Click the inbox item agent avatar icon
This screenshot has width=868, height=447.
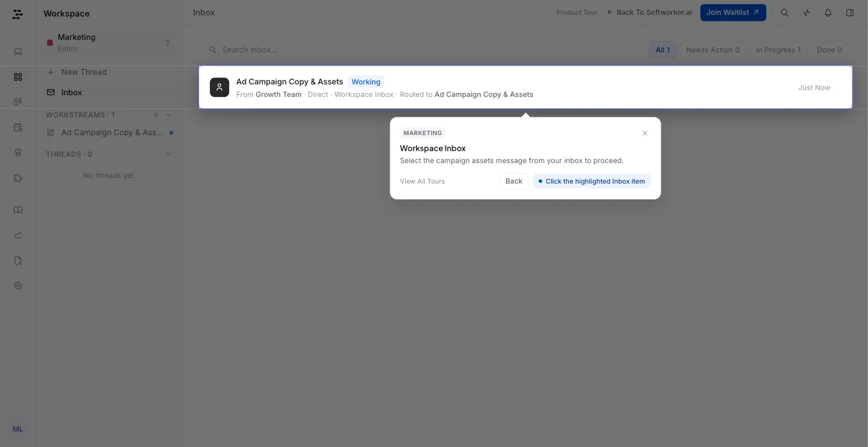(219, 87)
